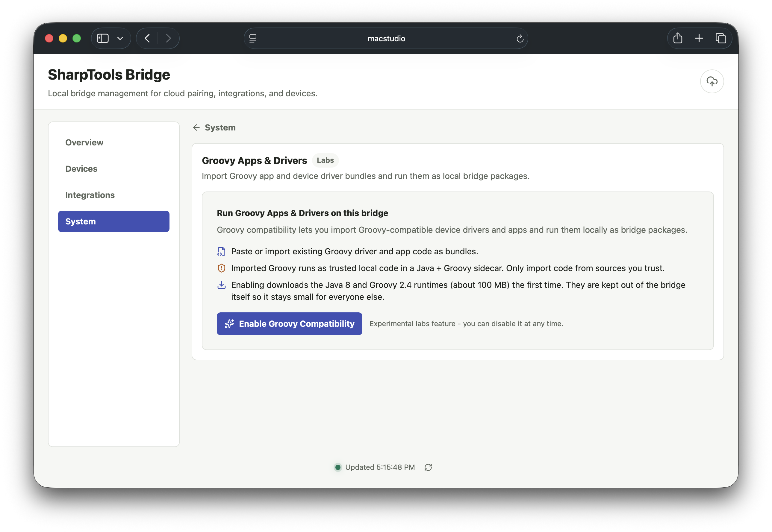Viewport: 772px width, 532px height.
Task: Open a new tab with the plus icon
Action: (699, 38)
